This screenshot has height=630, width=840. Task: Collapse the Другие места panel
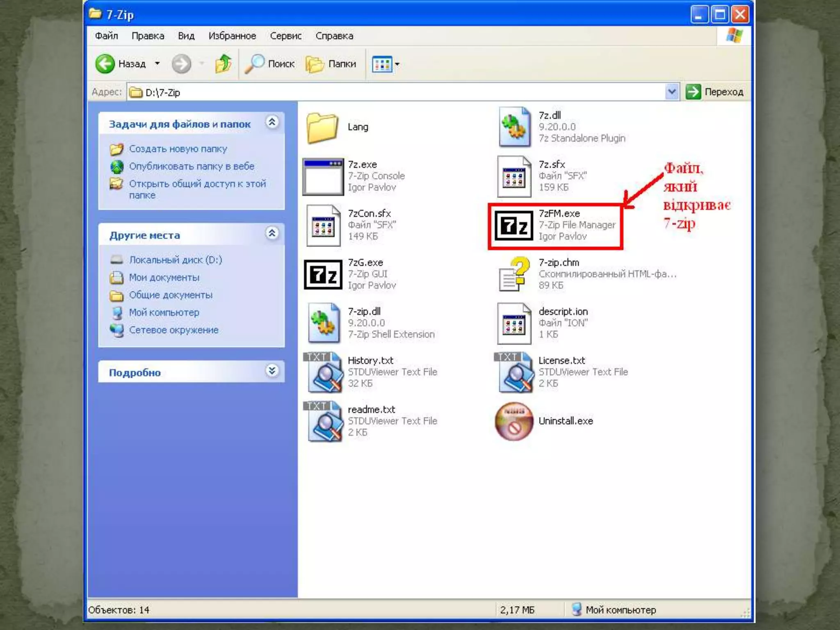click(x=272, y=233)
